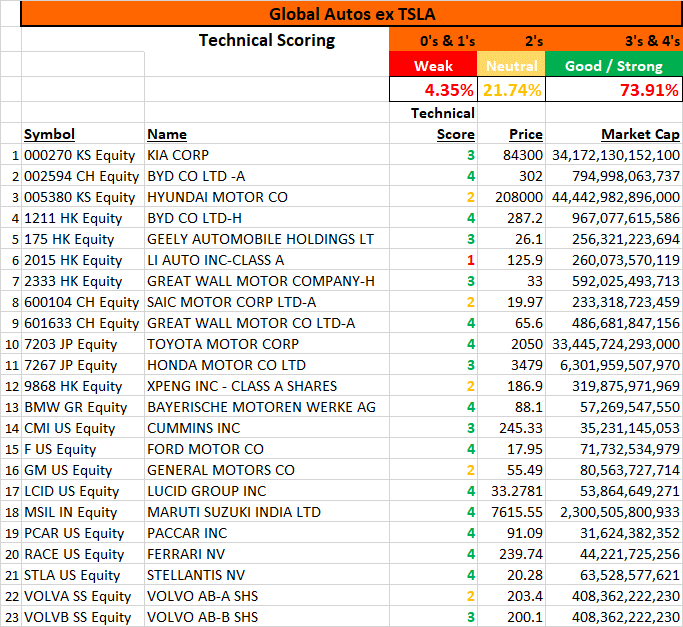Select the 21.74% neutral percentage cell
Viewport: 683px width, 627px height.
pos(511,89)
